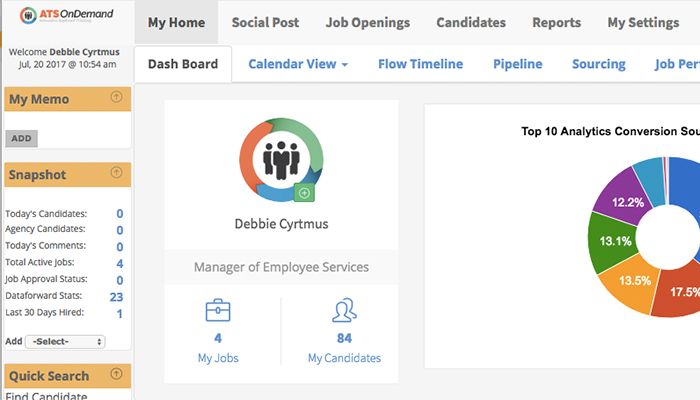This screenshot has height=400, width=700.
Task: Click the green add-photo icon on avatar
Action: coord(304,192)
